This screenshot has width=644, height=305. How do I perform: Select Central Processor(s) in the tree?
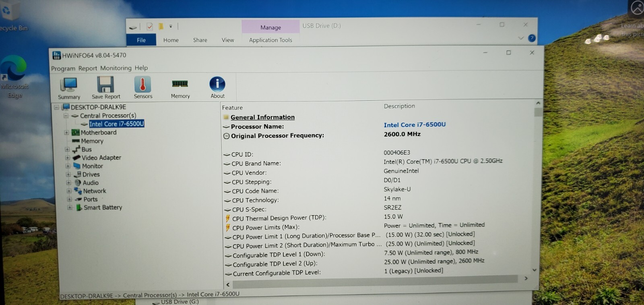click(x=108, y=116)
